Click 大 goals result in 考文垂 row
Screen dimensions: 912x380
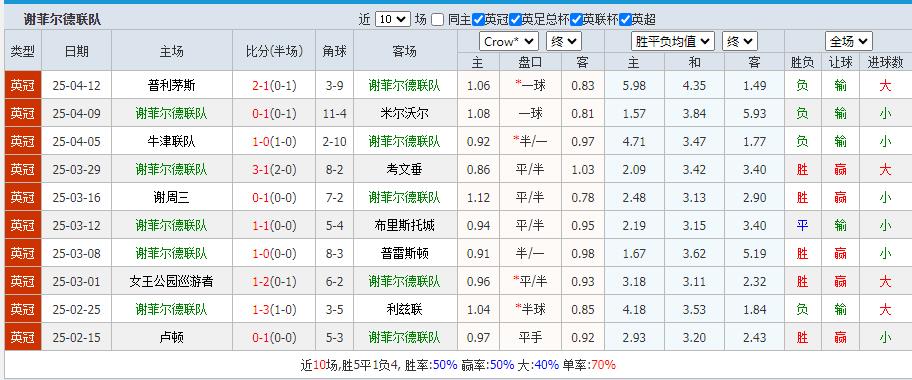coord(885,169)
